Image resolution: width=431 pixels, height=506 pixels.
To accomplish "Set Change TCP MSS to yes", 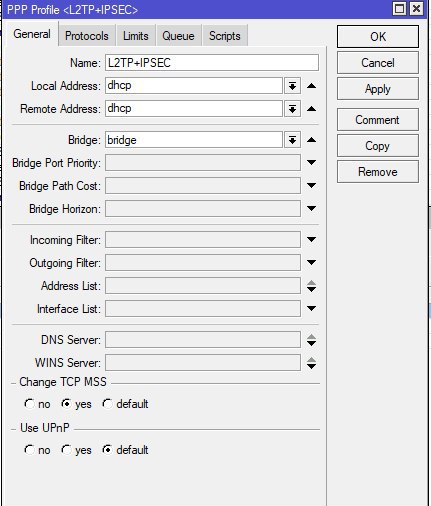I will pos(66,404).
